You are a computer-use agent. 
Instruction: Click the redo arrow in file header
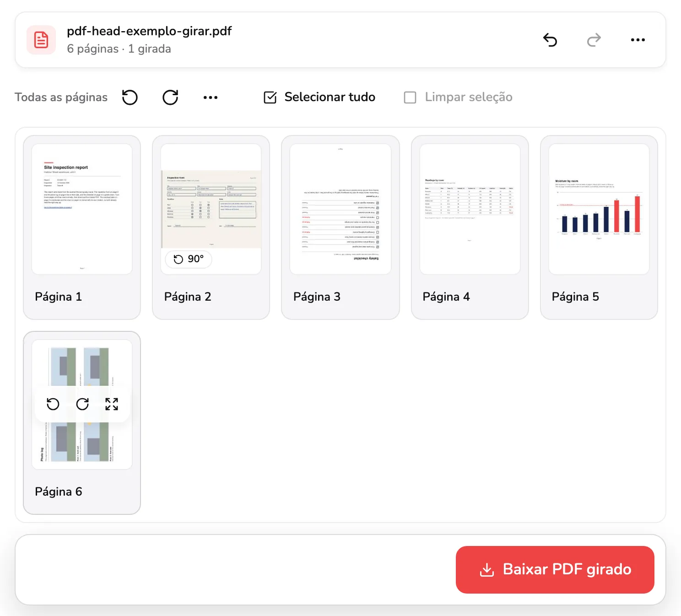(x=594, y=40)
